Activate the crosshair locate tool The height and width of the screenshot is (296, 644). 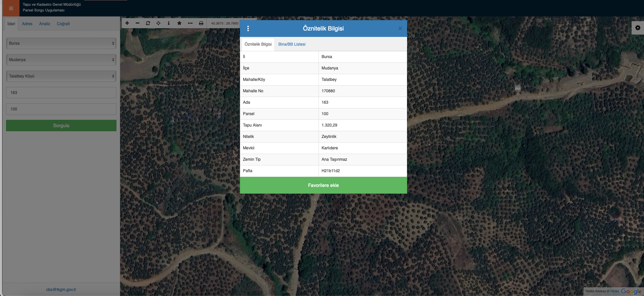pyautogui.click(x=158, y=23)
